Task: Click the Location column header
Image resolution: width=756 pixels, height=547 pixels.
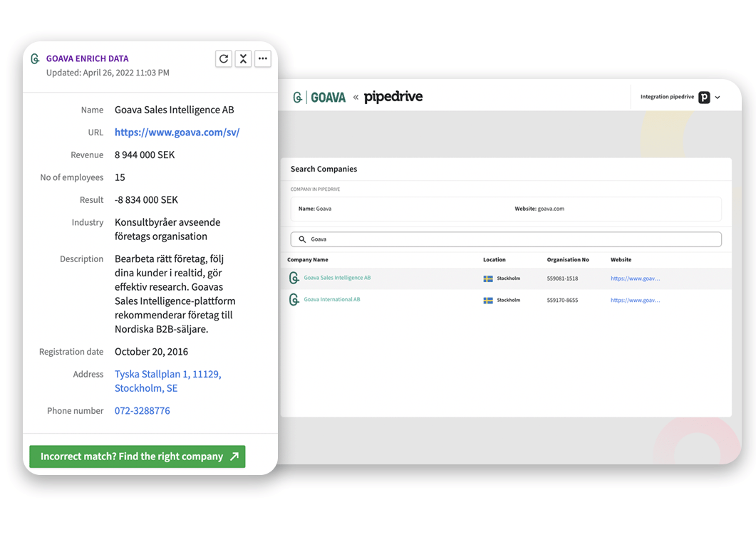Action: click(x=494, y=260)
